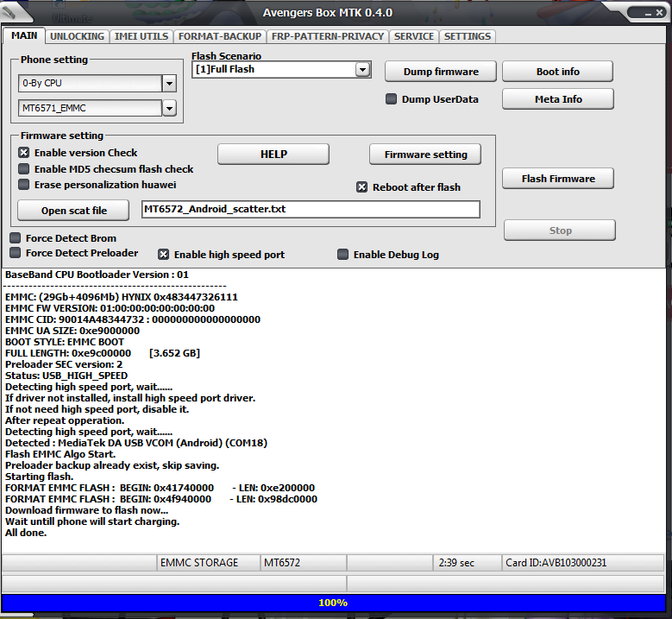Viewport: 672px width, 619px height.
Task: Open the IMEI UTILS tab
Action: click(x=141, y=36)
